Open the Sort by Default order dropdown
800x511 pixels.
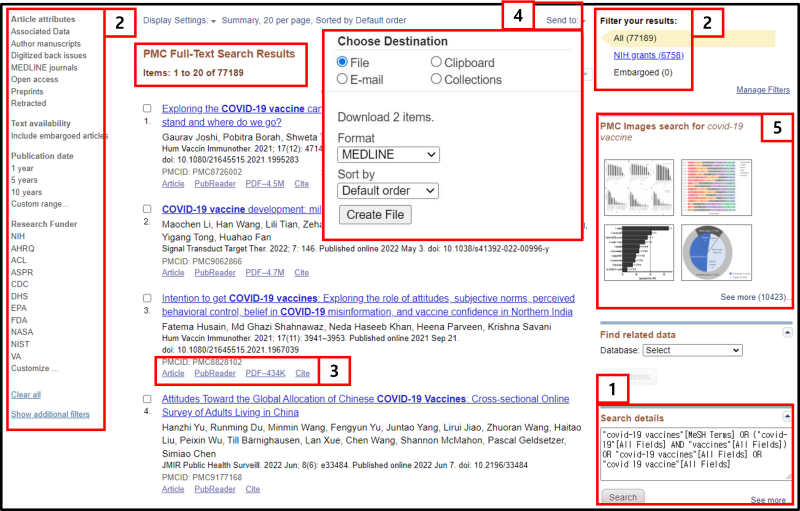coord(388,191)
